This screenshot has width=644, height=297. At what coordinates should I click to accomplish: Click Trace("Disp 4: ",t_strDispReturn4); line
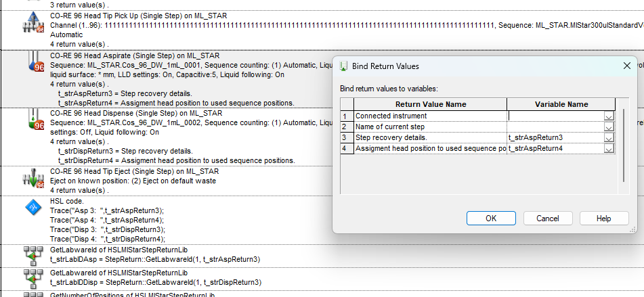pyautogui.click(x=108, y=239)
